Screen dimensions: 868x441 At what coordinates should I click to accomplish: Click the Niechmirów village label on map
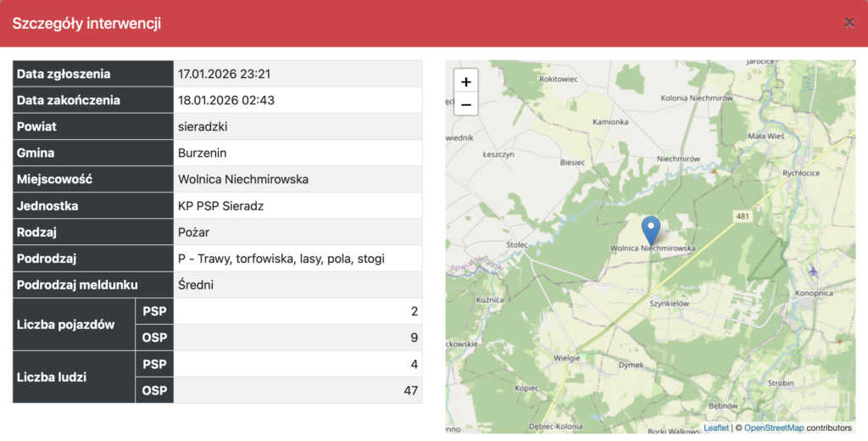click(x=677, y=159)
